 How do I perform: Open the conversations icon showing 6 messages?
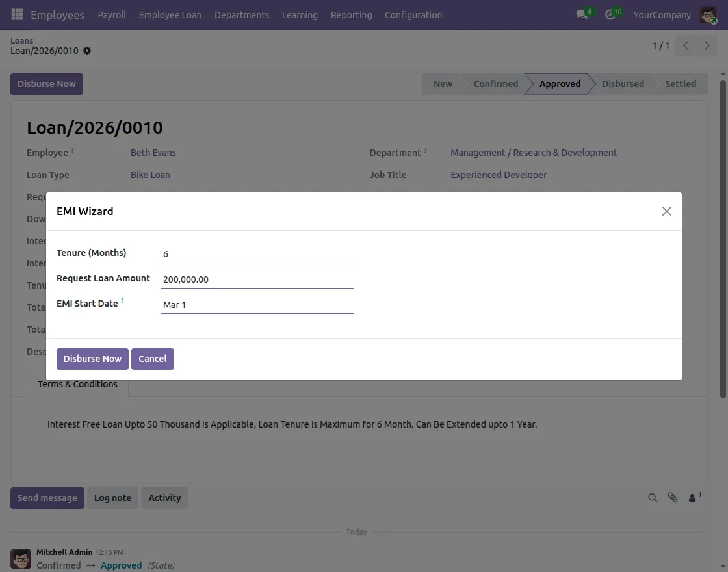[x=580, y=14]
